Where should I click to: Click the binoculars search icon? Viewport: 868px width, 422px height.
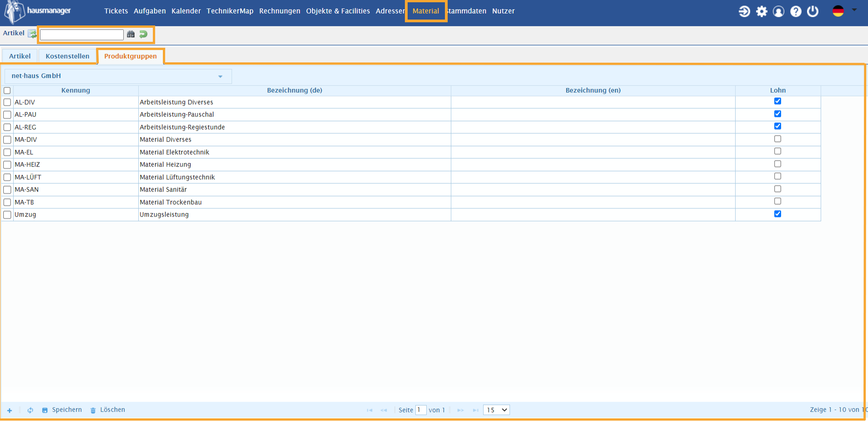(131, 34)
